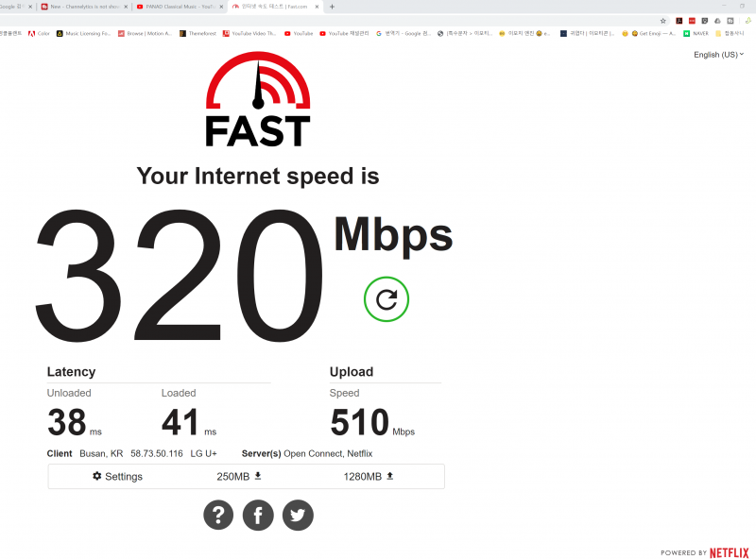Share results via the Twitter icon
The image size is (756, 559).
[x=298, y=516]
